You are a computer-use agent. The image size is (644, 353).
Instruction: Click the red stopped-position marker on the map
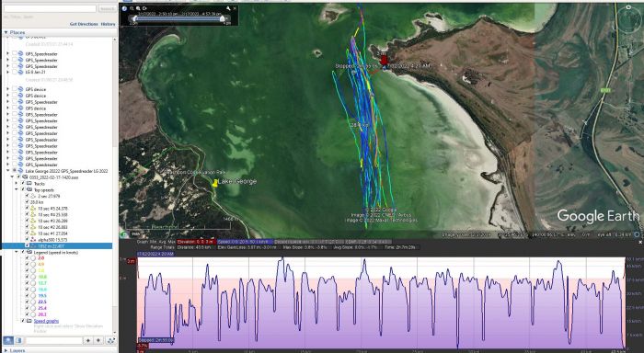click(x=384, y=61)
